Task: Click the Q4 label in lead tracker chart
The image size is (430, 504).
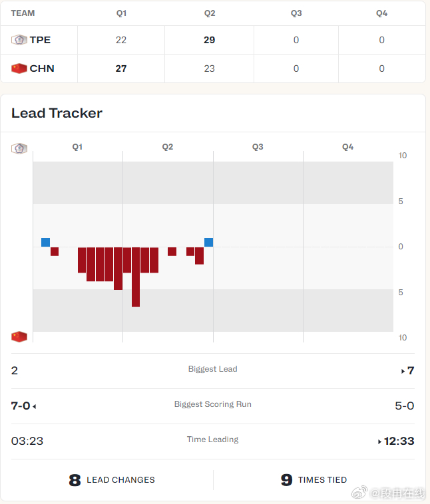Action: (x=347, y=147)
